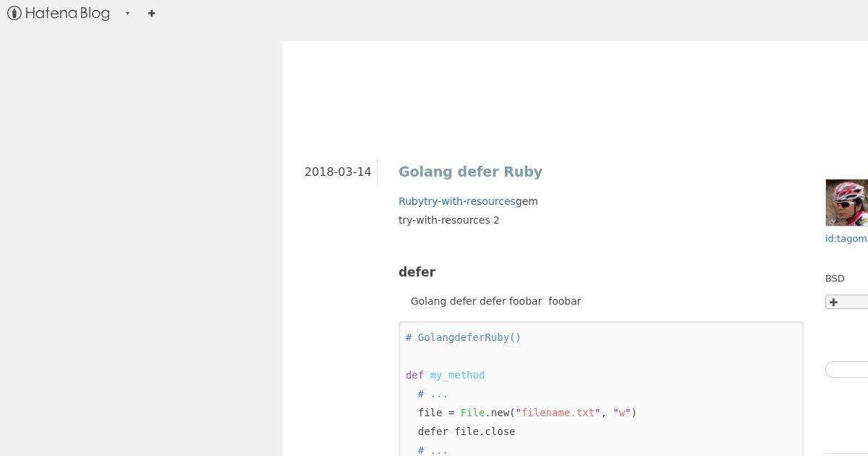Click the Hatena Blog pen logo icon
868x456 pixels.
pyautogui.click(x=14, y=13)
